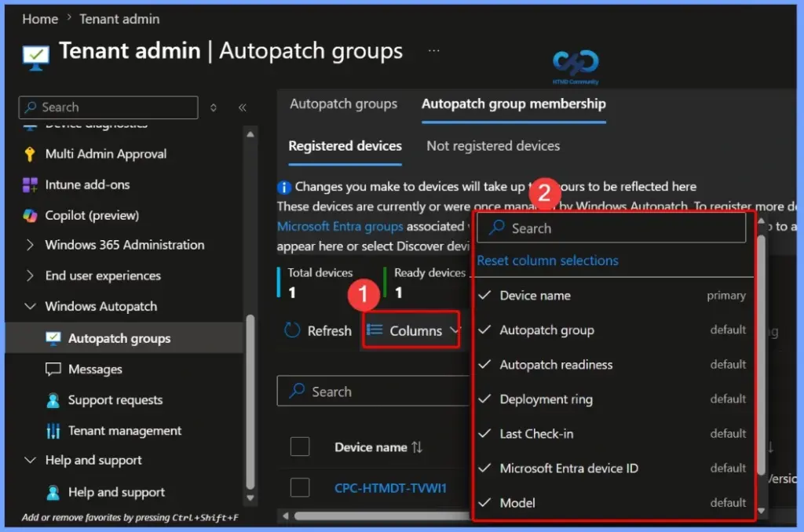Expand End user experiences section
Viewport: 804px width, 532px height.
tap(30, 275)
